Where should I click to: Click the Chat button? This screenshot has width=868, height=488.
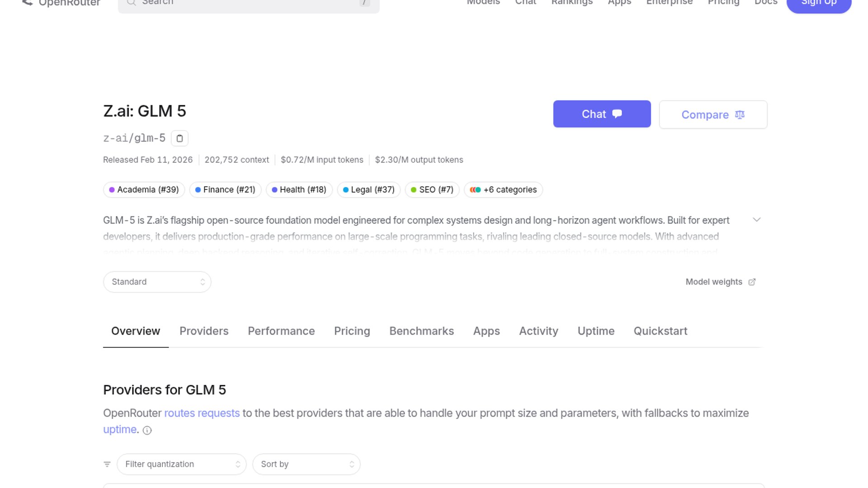pos(602,114)
